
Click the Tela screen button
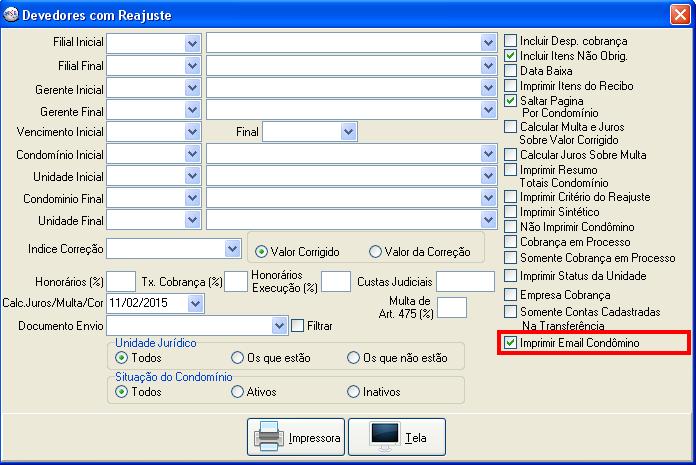(x=396, y=437)
